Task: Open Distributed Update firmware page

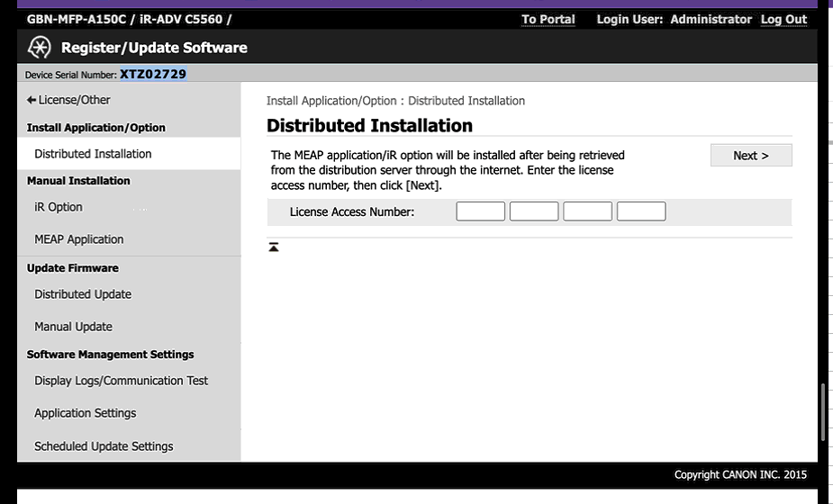Action: [x=83, y=294]
